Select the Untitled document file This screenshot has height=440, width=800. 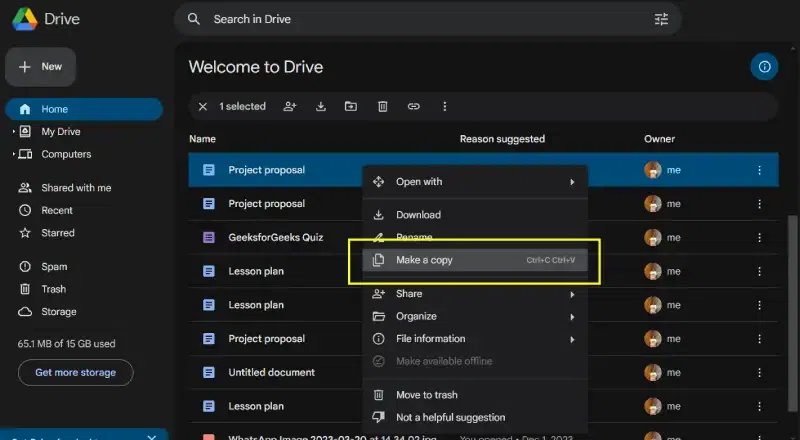click(x=271, y=373)
